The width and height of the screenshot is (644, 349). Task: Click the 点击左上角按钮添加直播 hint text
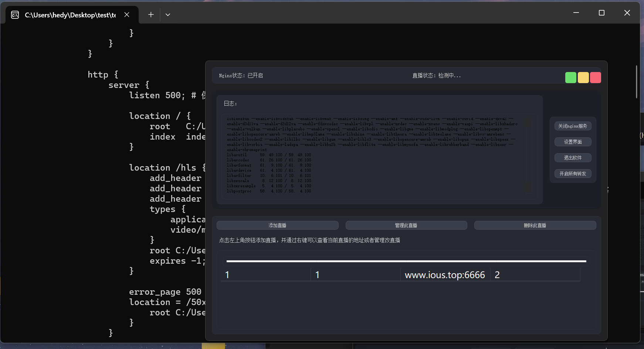(x=309, y=240)
